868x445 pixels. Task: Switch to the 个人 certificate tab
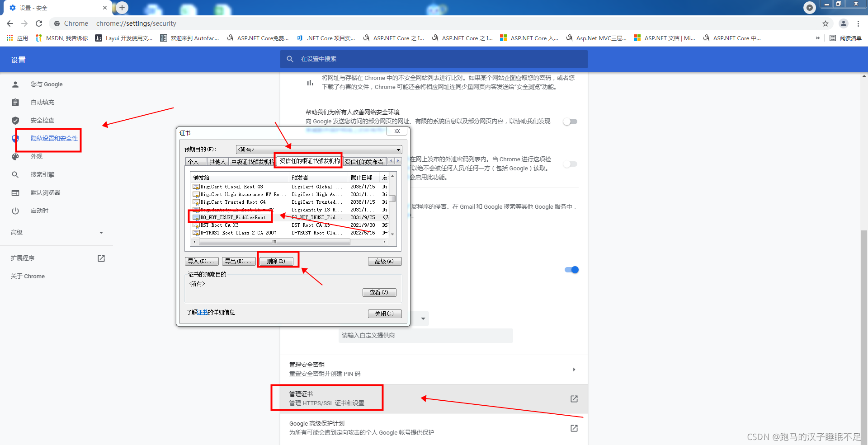point(196,162)
